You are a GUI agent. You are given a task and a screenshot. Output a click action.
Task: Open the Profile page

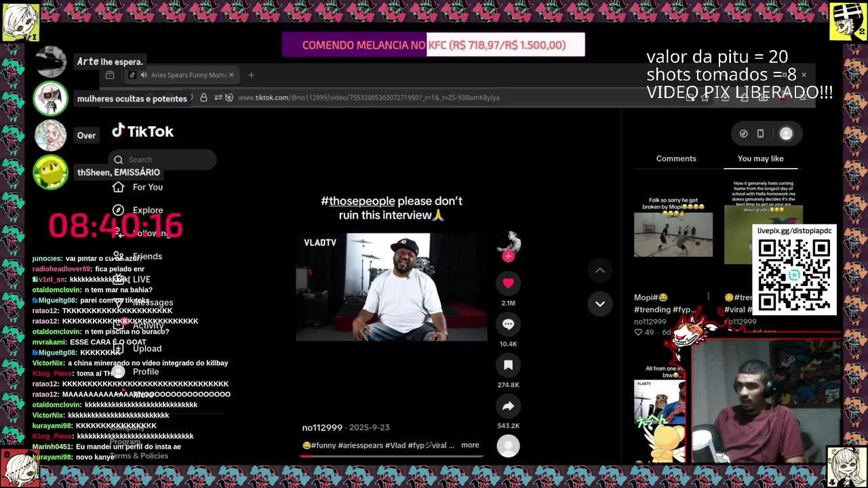point(146,371)
